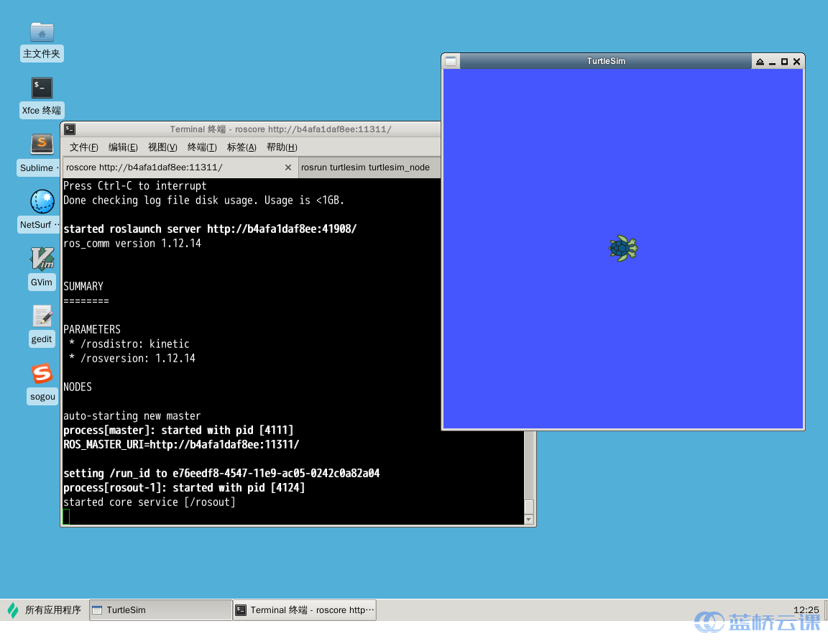Click the terminal scrollbar down arrow

point(529,520)
